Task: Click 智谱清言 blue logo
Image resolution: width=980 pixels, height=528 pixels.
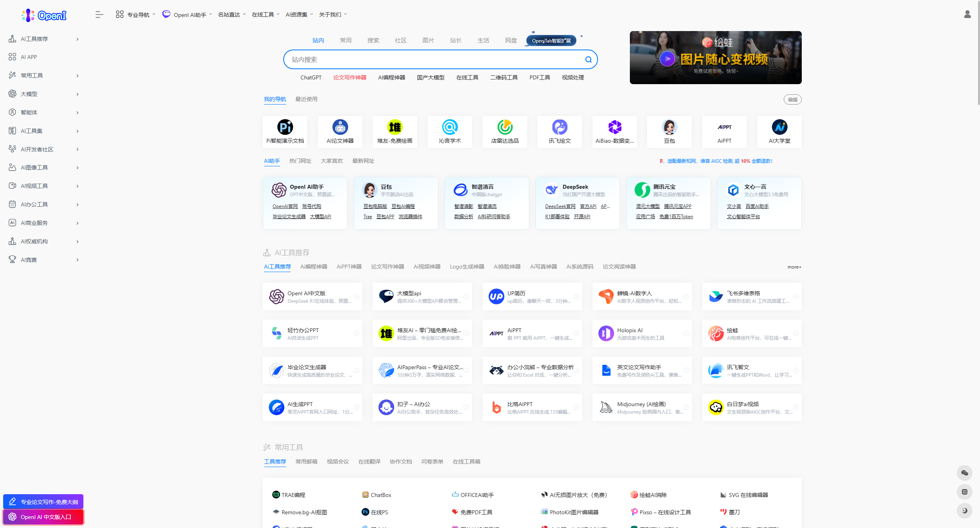Action: point(461,190)
